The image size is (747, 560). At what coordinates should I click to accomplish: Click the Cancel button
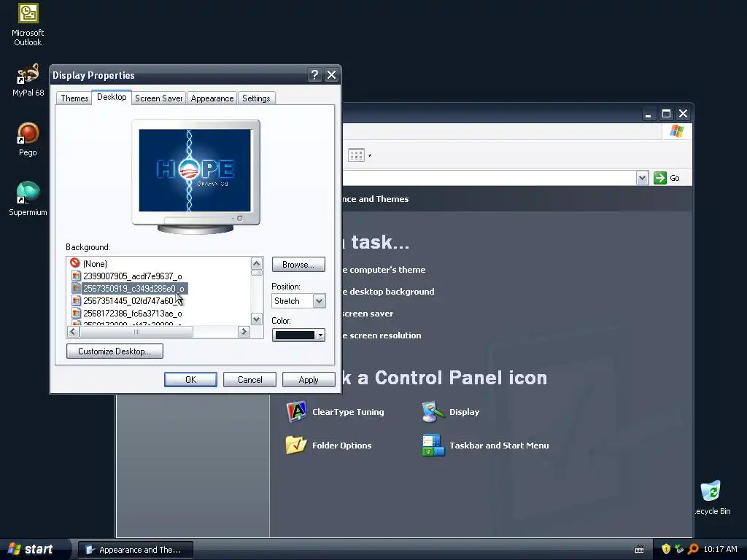click(249, 379)
